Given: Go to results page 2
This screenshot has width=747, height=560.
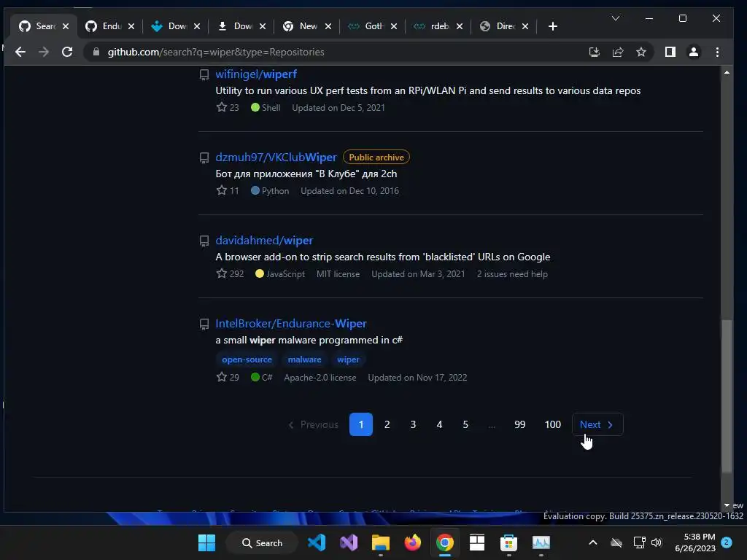Looking at the screenshot, I should click(387, 424).
